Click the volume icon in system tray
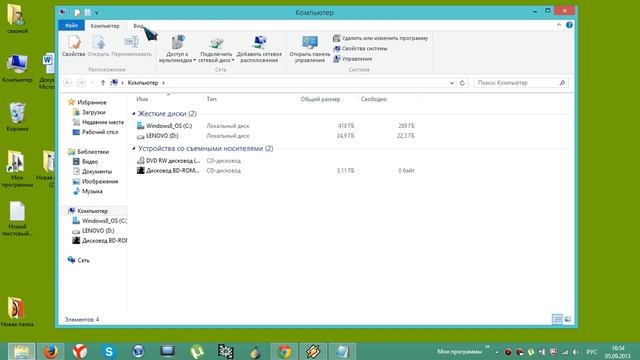640x360 pixels. click(x=576, y=352)
